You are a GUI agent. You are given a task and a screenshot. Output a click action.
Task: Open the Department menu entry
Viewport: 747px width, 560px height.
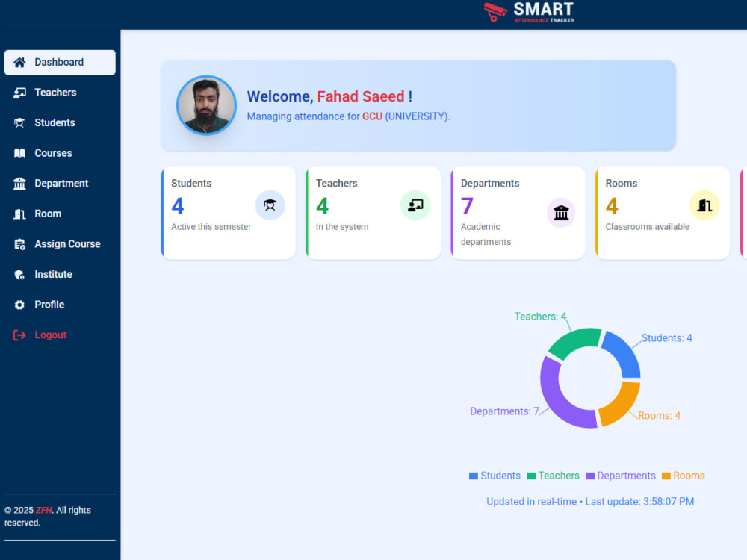[x=60, y=184]
